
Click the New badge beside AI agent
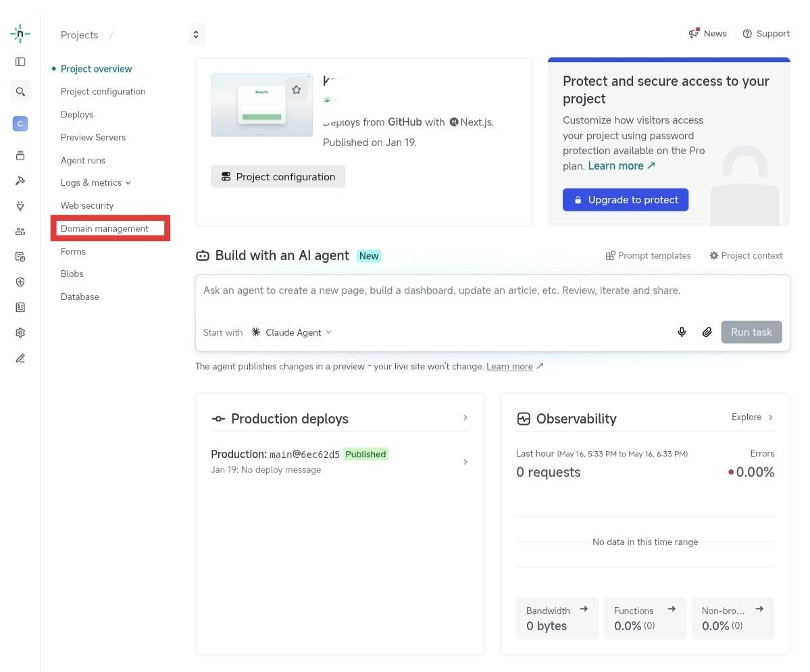pyautogui.click(x=369, y=256)
